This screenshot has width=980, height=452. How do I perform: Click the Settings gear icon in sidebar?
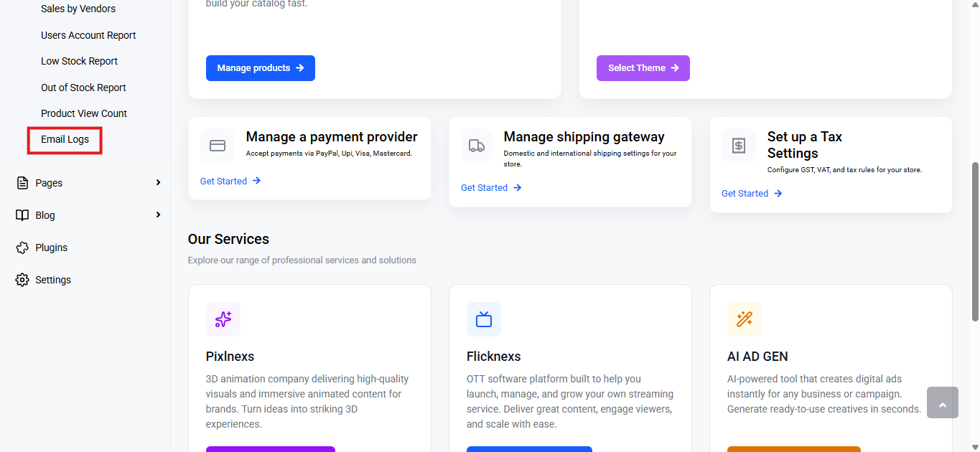[x=22, y=280]
